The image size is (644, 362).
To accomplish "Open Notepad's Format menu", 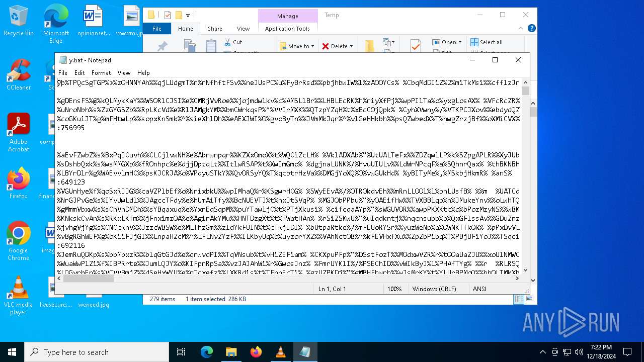I will (101, 73).
